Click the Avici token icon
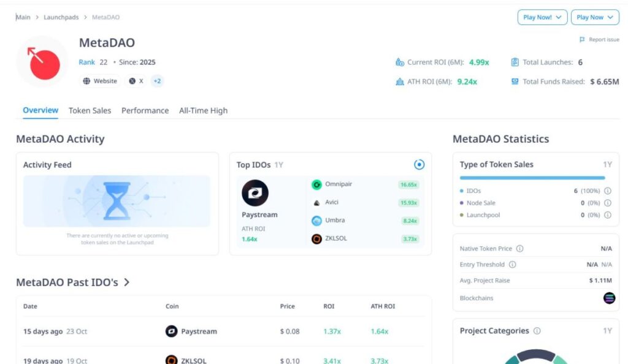This screenshot has height=364, width=628. coord(316,203)
